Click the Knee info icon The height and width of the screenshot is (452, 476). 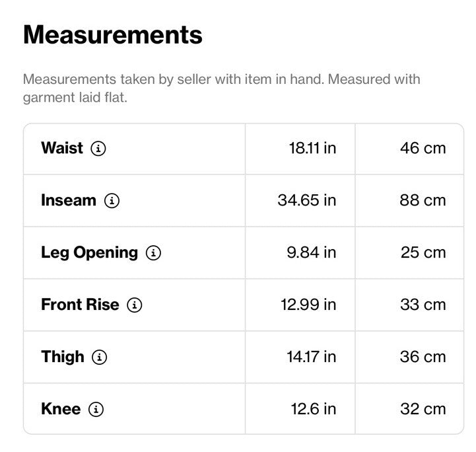[x=96, y=409]
